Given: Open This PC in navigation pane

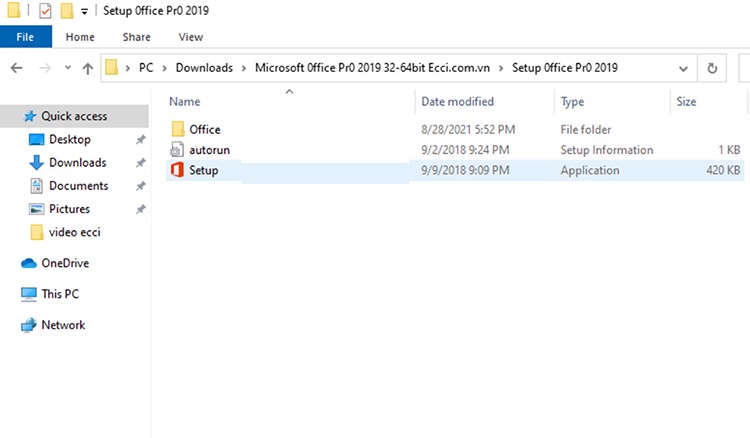Looking at the screenshot, I should pos(60,294).
